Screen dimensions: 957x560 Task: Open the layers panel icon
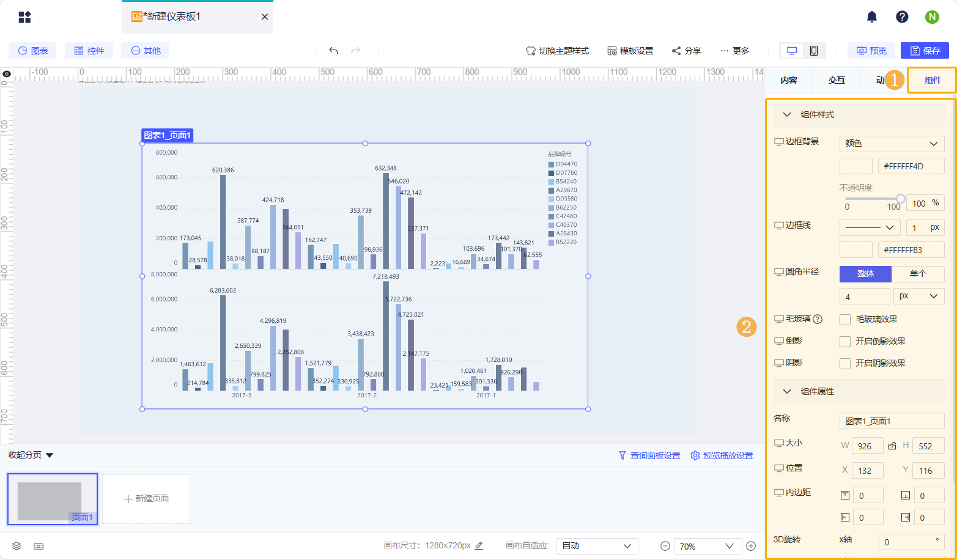[x=17, y=546]
